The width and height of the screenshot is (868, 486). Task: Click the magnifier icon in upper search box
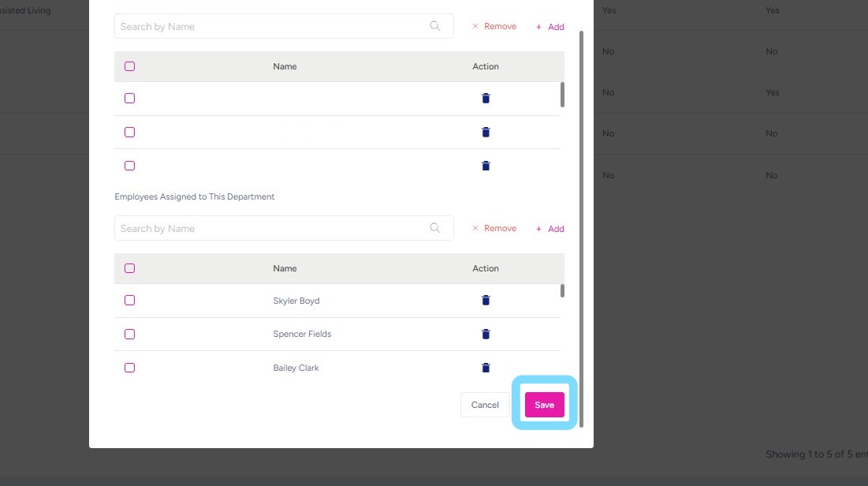coord(435,26)
